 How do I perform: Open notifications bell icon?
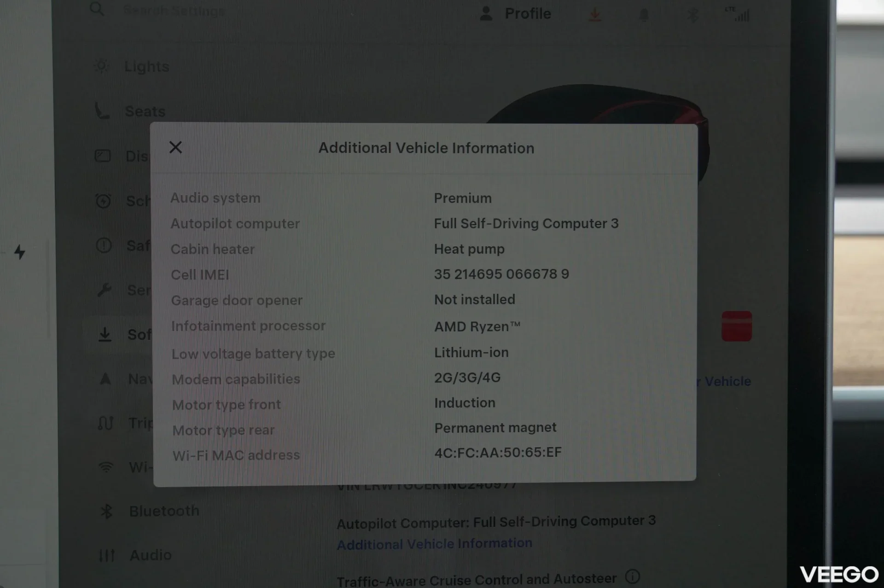tap(644, 15)
